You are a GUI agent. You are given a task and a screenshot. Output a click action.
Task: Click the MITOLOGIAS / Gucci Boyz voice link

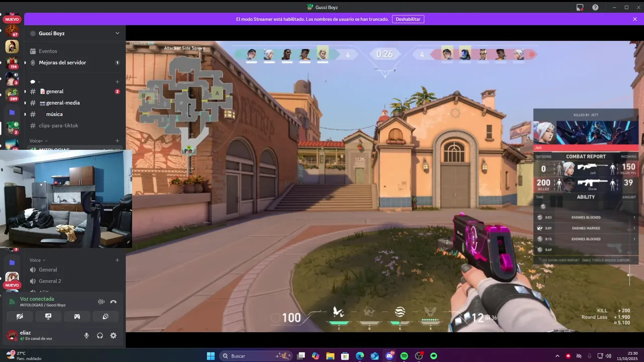43,305
